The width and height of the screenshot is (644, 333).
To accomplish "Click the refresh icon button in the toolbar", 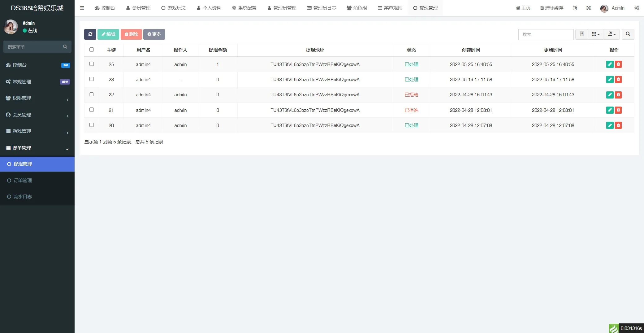I will [90, 34].
